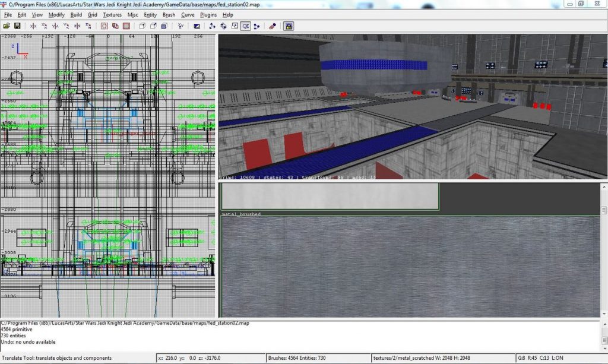Viewport: 608px width, 364px height.
Task: Click the 'Brushes: 4564 Entities: 730' status field
Action: click(318, 358)
